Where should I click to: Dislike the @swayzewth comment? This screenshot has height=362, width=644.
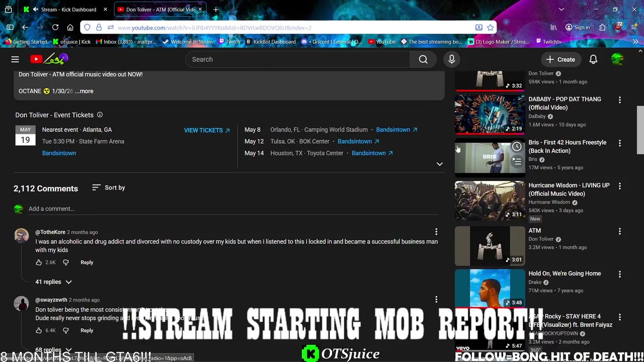coord(65,330)
